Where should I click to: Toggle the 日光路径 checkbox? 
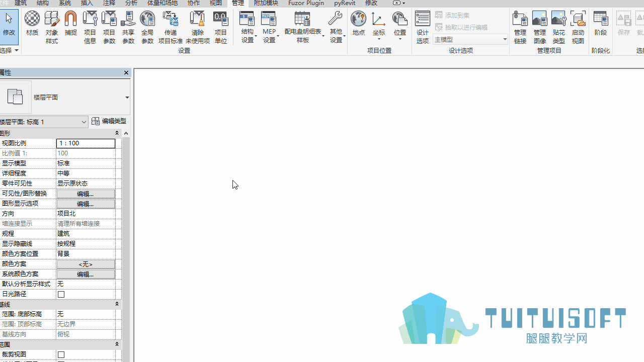coord(61,294)
